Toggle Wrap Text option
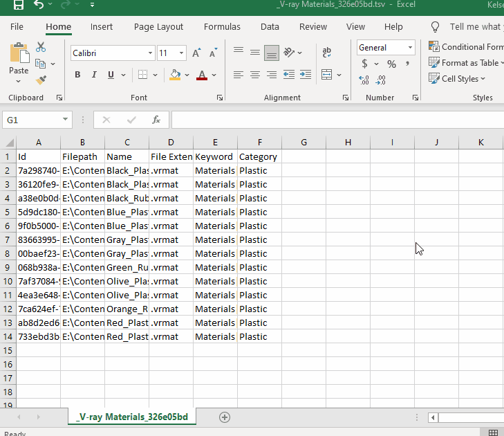The image size is (504, 436). click(x=327, y=53)
